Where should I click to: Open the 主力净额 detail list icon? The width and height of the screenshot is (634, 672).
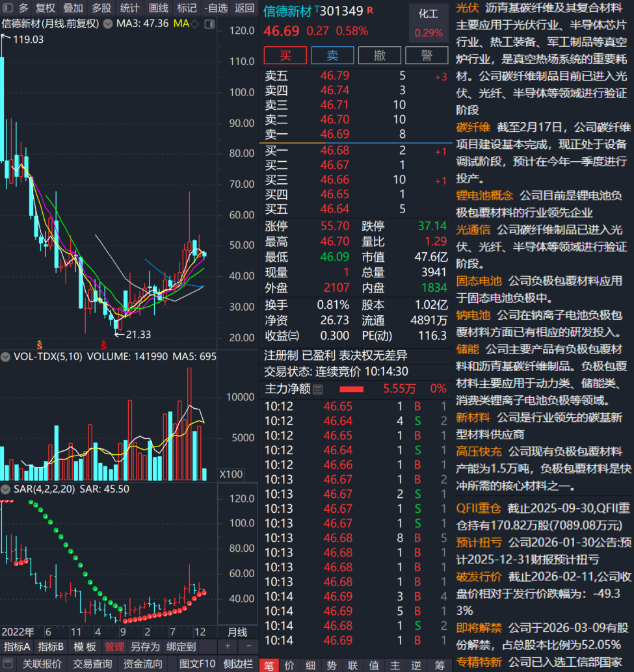tap(317, 389)
